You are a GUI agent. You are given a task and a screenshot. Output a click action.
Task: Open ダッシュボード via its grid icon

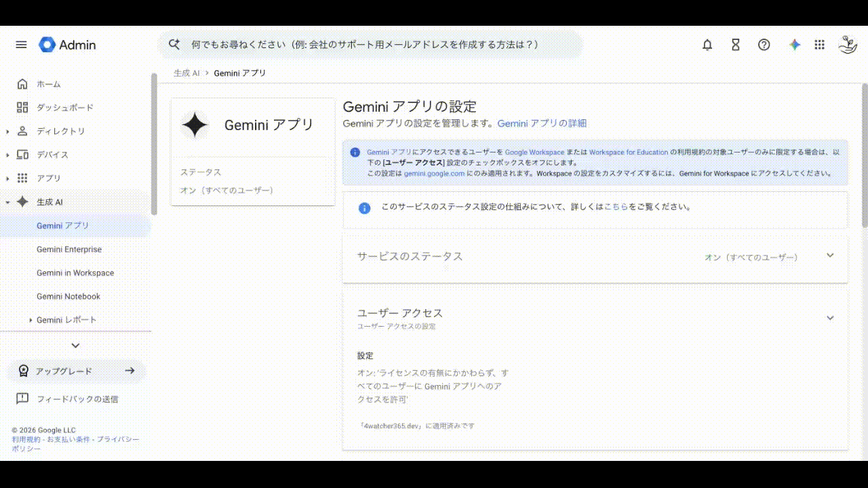pyautogui.click(x=22, y=108)
